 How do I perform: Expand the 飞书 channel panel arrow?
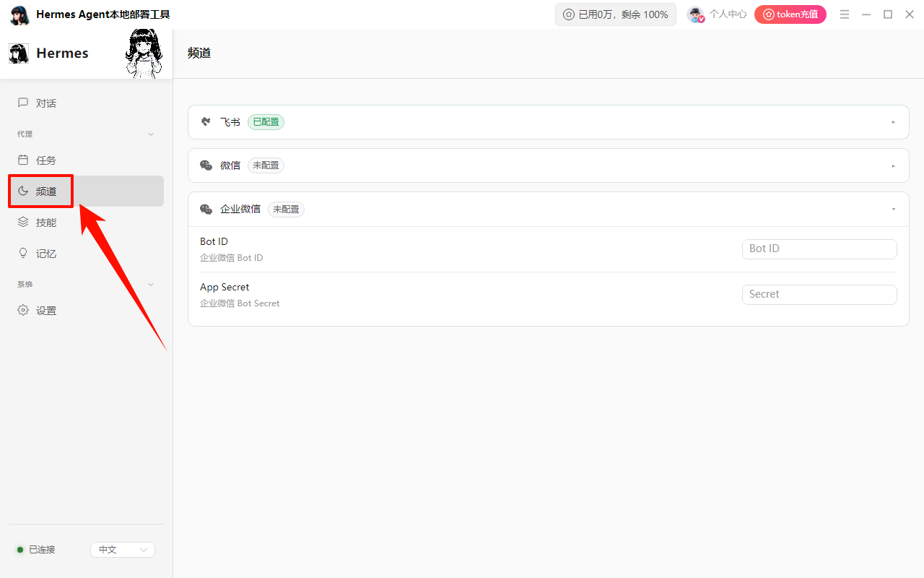pyautogui.click(x=894, y=122)
